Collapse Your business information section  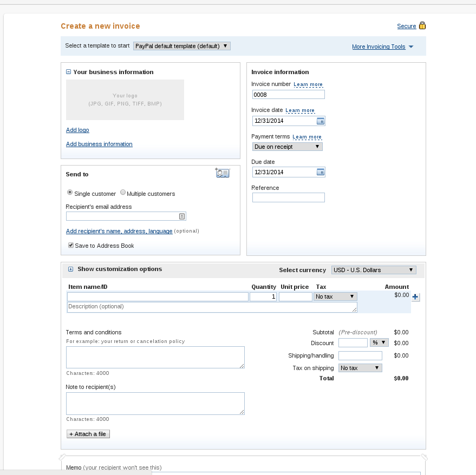click(x=69, y=72)
